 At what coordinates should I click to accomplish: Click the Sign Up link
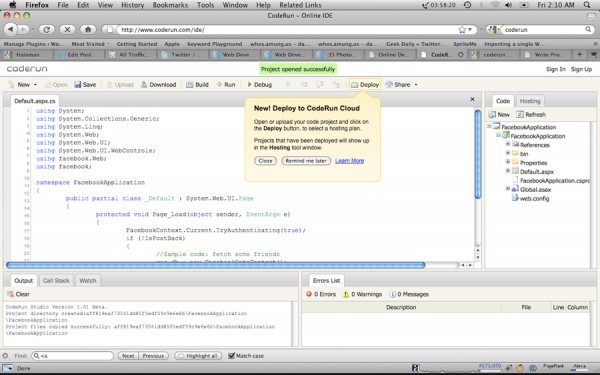coord(581,69)
